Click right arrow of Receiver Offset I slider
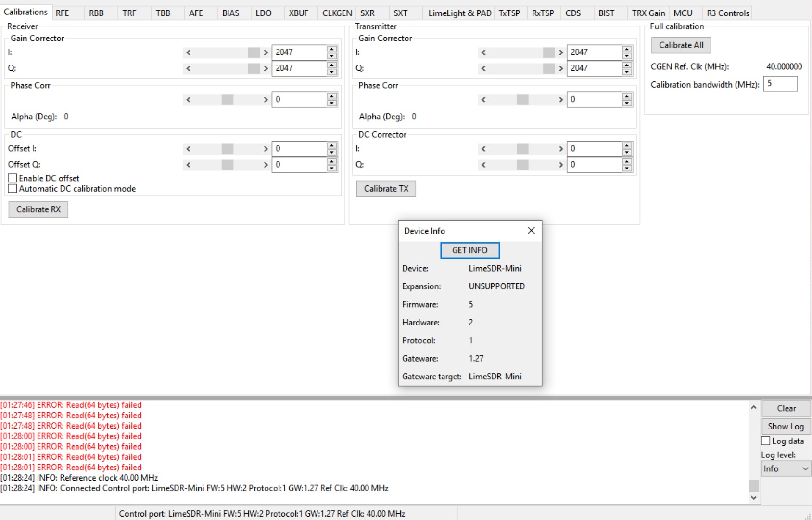Screen dimensions: 812x520 266,149
